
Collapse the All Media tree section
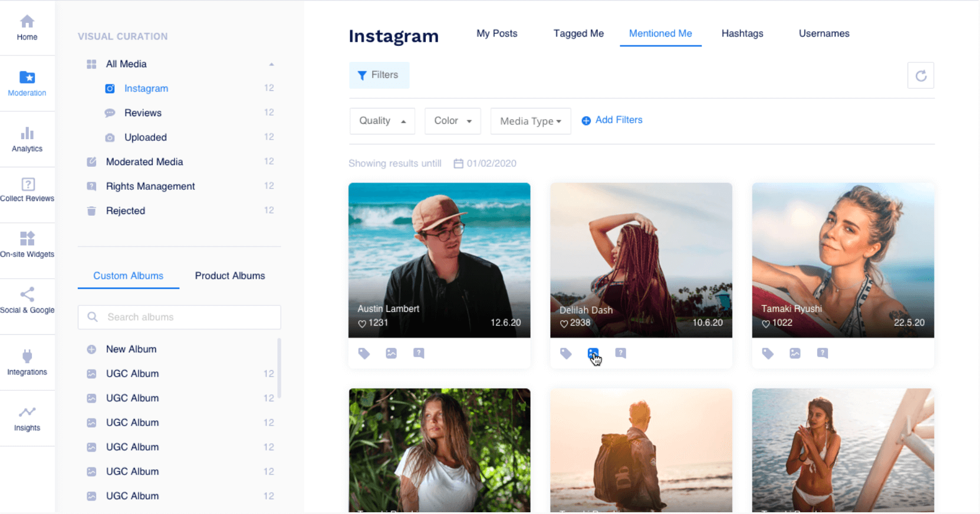point(271,64)
